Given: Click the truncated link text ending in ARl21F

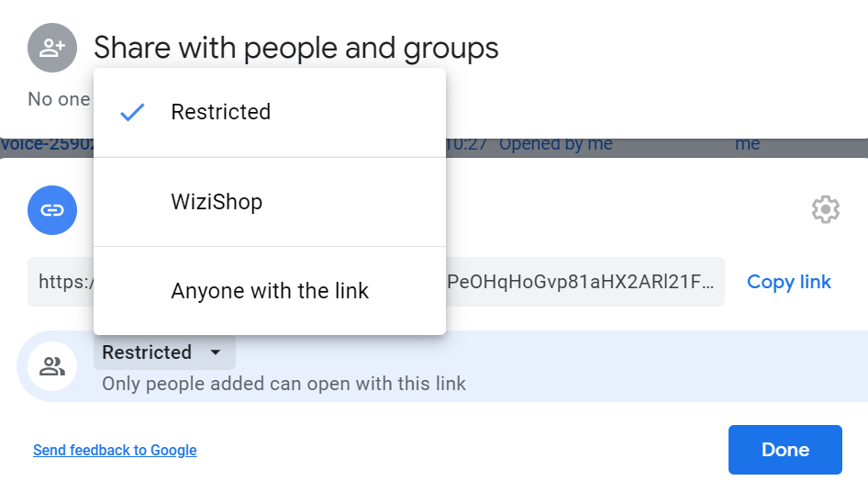Looking at the screenshot, I should click(x=581, y=282).
